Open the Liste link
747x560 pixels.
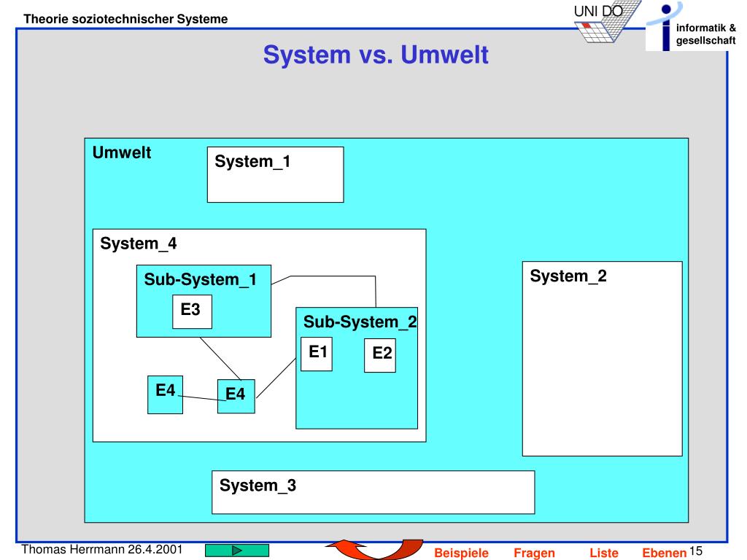tap(603, 553)
